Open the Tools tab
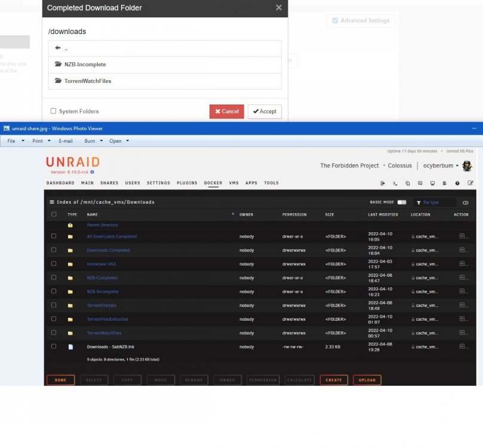Image resolution: width=483 pixels, height=448 pixels. tap(272, 183)
